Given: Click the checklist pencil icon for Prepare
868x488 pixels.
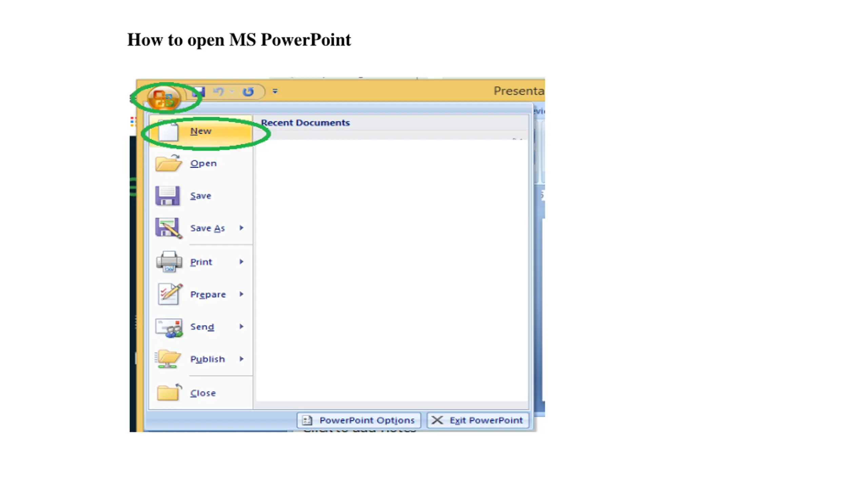Looking at the screenshot, I should tap(170, 294).
